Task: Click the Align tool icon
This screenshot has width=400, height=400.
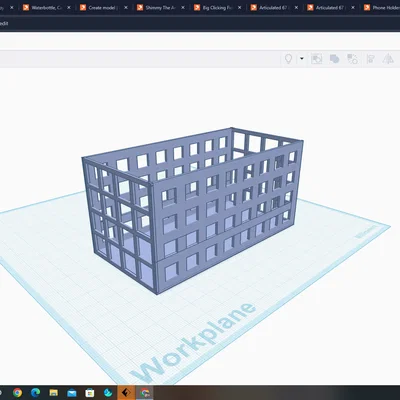Action: [370, 59]
